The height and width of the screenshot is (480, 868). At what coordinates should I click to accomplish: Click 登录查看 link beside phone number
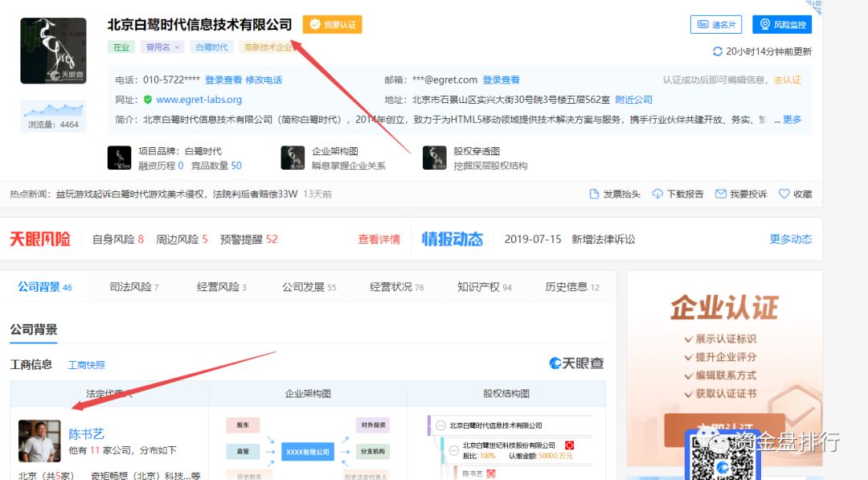(223, 80)
